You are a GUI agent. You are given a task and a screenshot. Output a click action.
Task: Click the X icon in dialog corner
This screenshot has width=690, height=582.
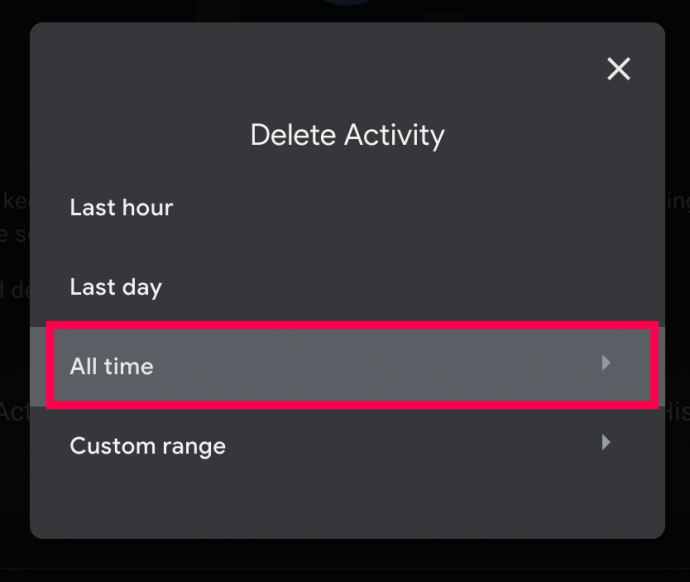(x=619, y=69)
